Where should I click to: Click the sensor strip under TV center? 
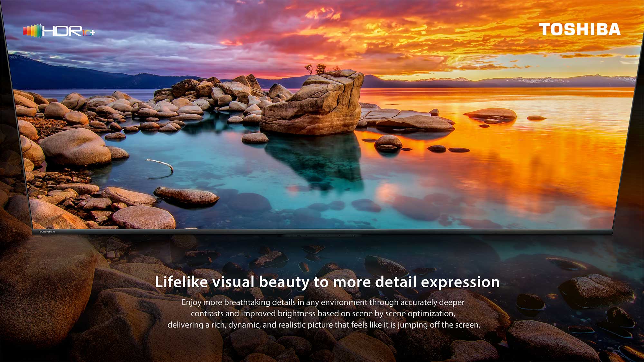[x=322, y=236]
